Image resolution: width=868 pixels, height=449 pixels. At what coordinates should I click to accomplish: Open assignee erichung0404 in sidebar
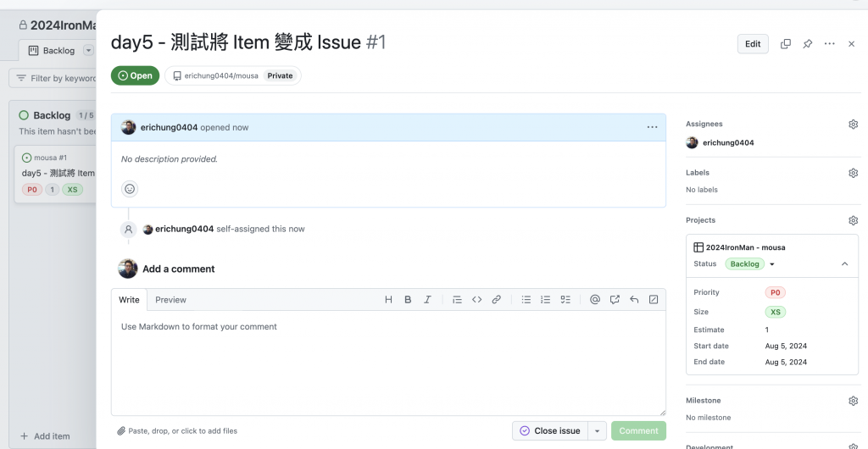click(728, 142)
